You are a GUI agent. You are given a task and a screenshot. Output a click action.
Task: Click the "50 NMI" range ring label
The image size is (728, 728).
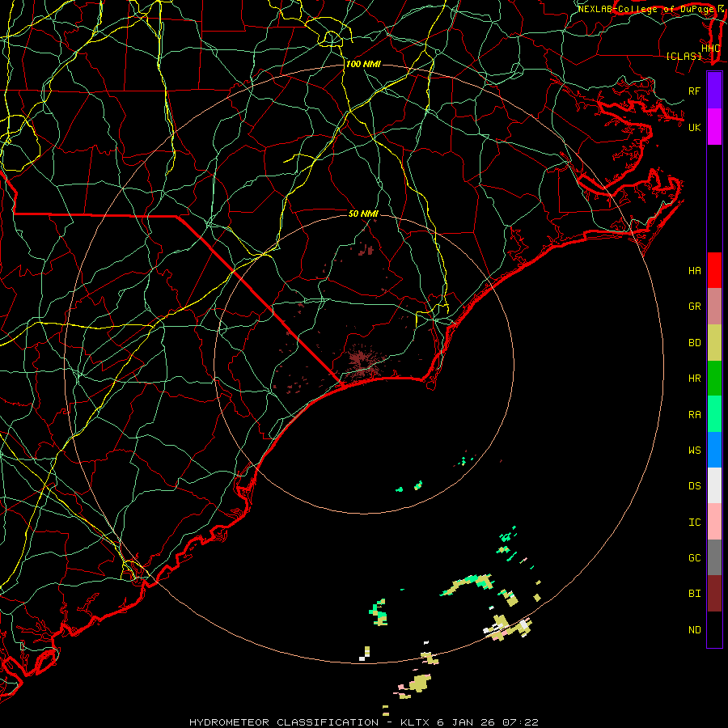pyautogui.click(x=363, y=214)
